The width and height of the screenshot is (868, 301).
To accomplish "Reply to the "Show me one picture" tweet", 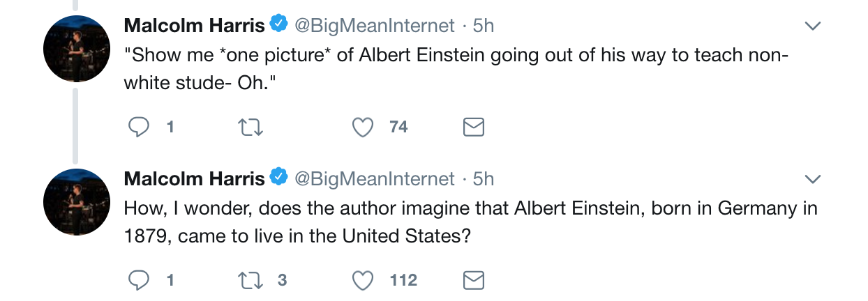I will click(x=140, y=127).
